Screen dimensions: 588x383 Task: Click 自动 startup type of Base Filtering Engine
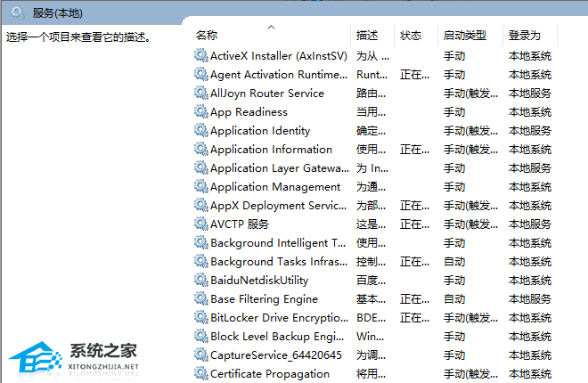coord(454,299)
